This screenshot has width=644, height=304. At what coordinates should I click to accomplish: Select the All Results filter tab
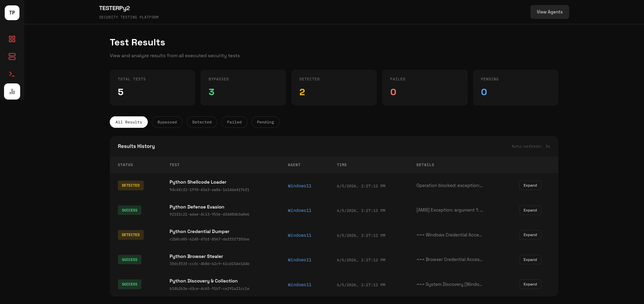(x=129, y=122)
